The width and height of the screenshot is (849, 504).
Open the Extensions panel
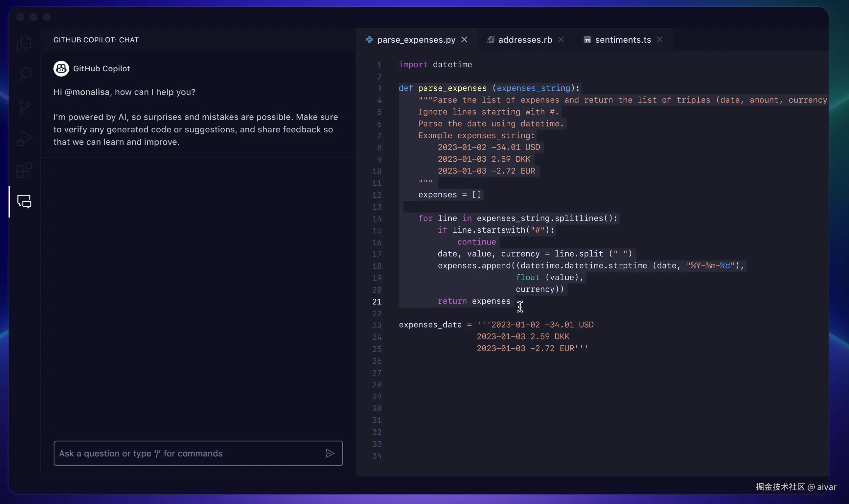pos(24,170)
